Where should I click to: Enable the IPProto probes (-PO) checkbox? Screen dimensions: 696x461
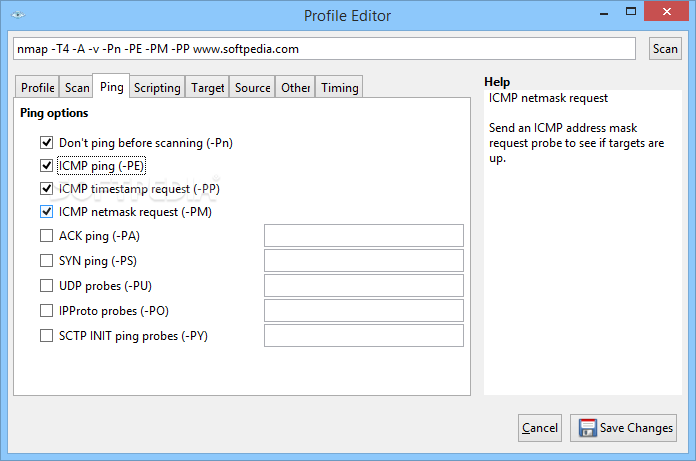click(47, 311)
